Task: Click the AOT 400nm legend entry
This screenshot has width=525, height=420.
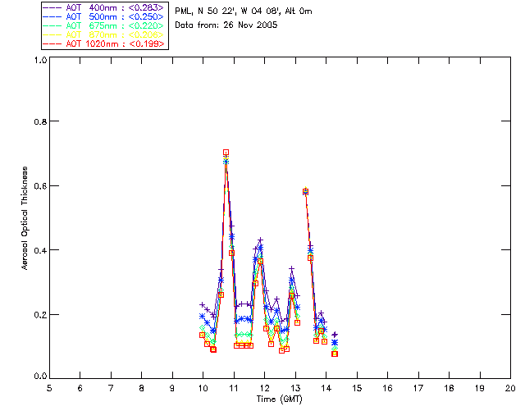Action: [x=103, y=7]
